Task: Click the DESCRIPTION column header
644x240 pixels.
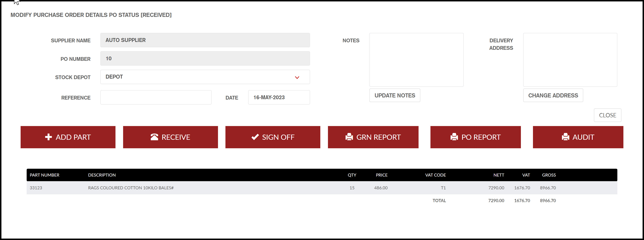Action: (x=102, y=175)
